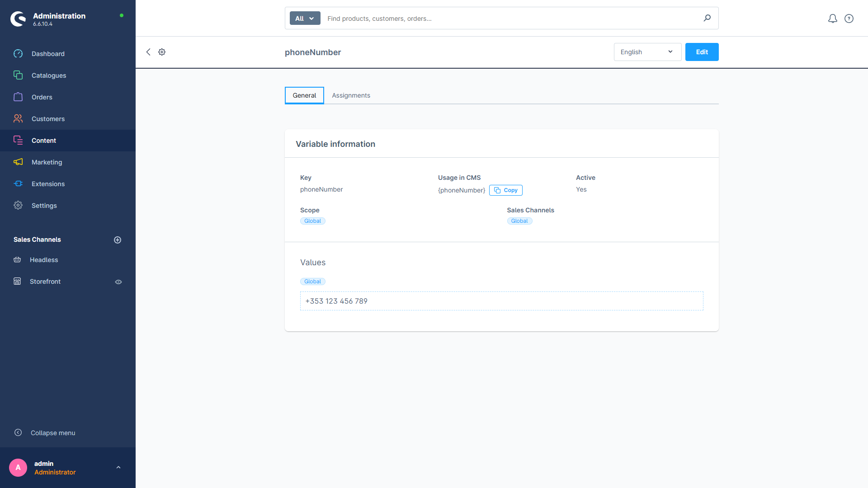Click the search magnifier icon
Screen dimensions: 868x488
coord(707,18)
